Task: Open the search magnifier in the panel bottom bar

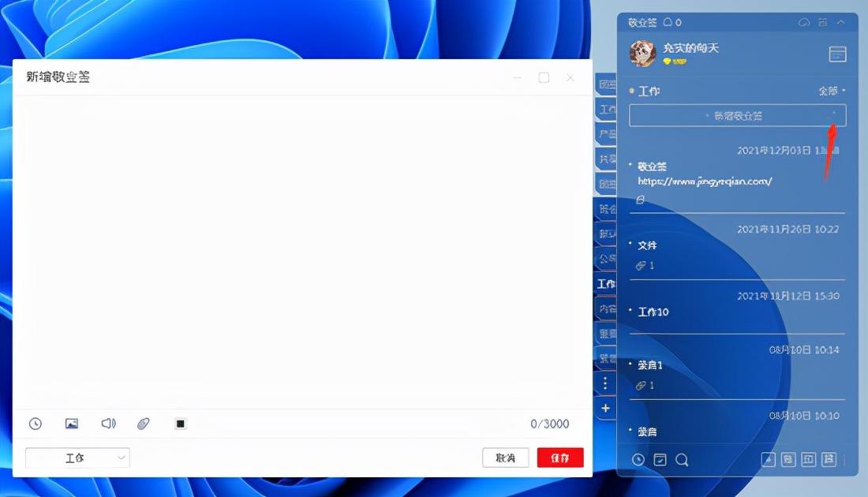Action: 682,460
